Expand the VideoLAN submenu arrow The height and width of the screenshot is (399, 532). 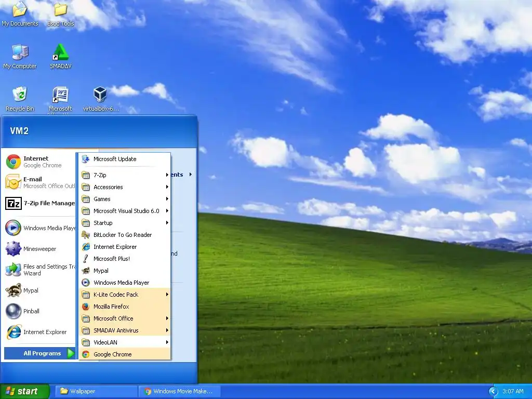167,342
